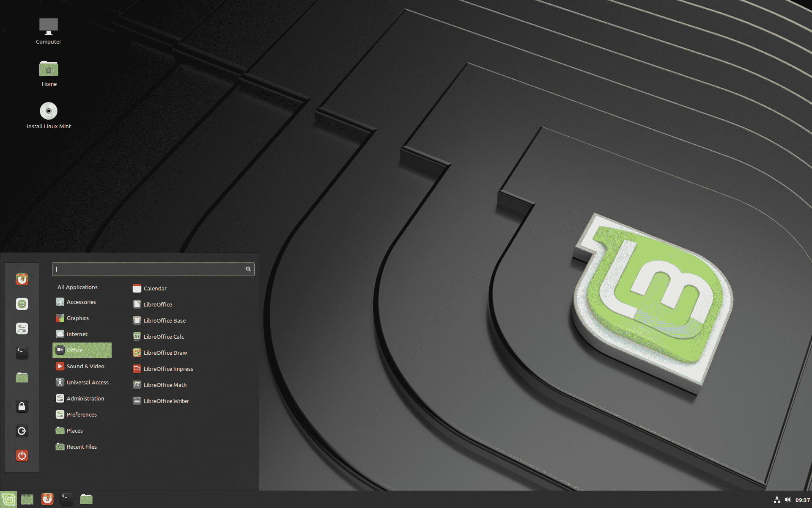Open LibreOffice Draw
The height and width of the screenshot is (508, 812).
point(165,352)
